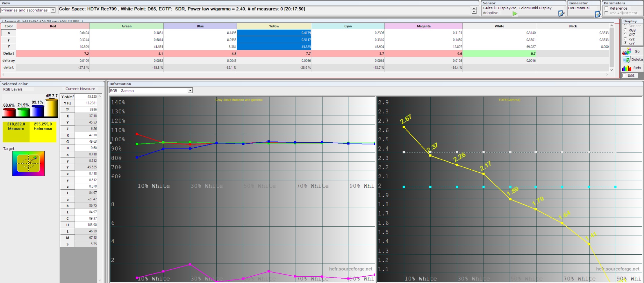Click the Go measure colors button
This screenshot has width=644, height=283.
[x=632, y=51]
